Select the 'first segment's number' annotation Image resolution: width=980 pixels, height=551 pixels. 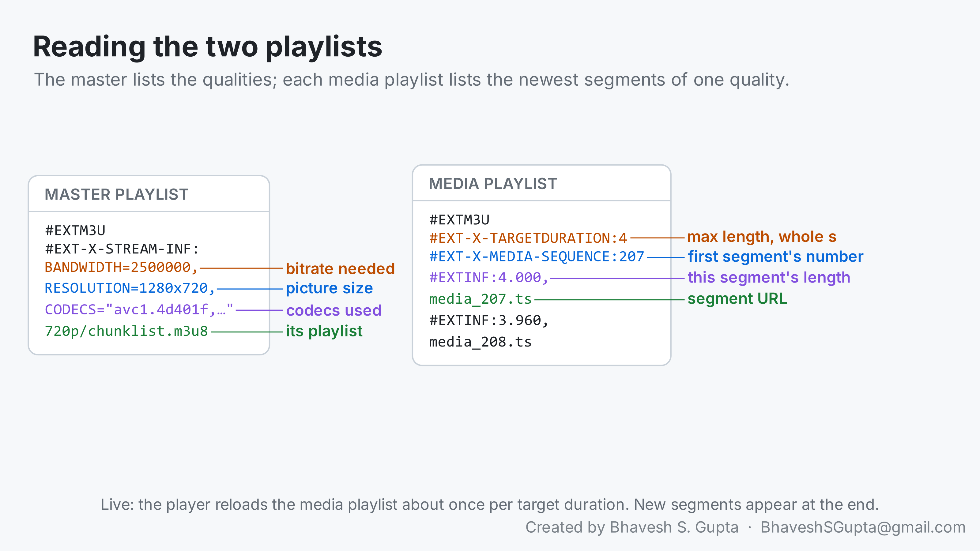coord(775,257)
